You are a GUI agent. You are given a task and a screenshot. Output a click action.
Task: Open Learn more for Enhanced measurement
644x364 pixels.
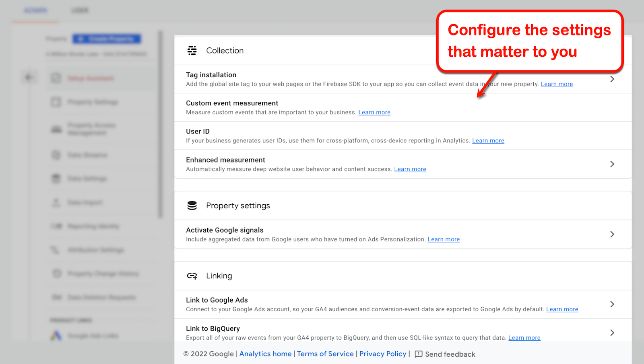[410, 169]
